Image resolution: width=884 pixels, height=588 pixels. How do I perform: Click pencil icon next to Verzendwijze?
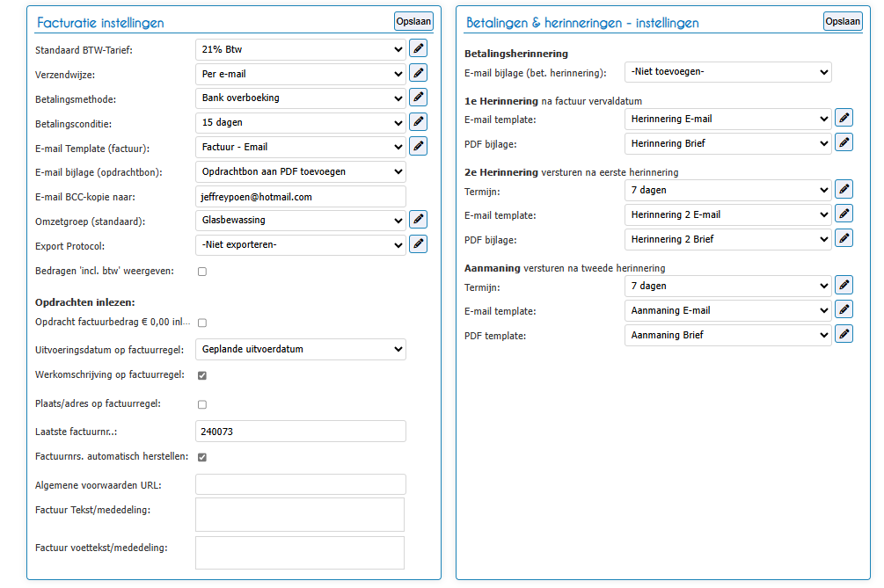(x=418, y=73)
